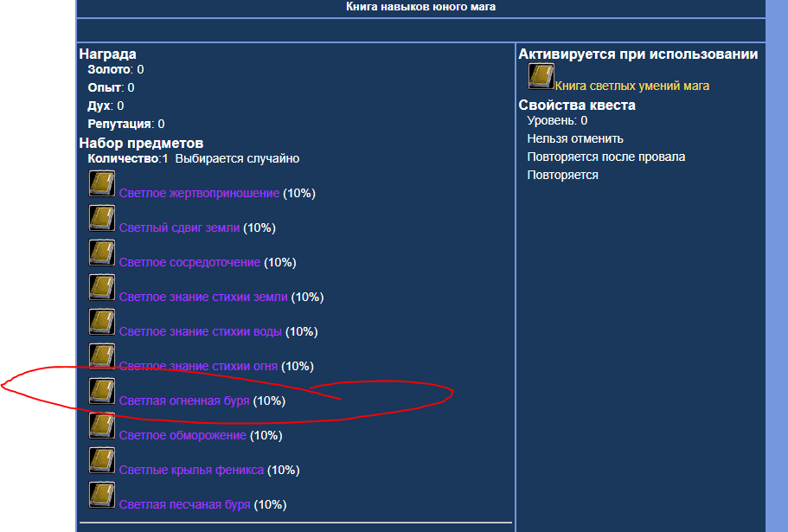This screenshot has width=788, height=532.
Task: Click the book icon for Светлая огненная буря
Action: click(102, 391)
